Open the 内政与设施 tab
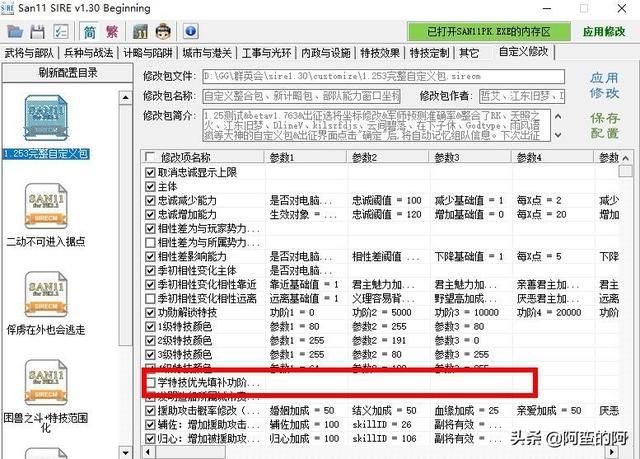640x459 pixels. (x=326, y=53)
